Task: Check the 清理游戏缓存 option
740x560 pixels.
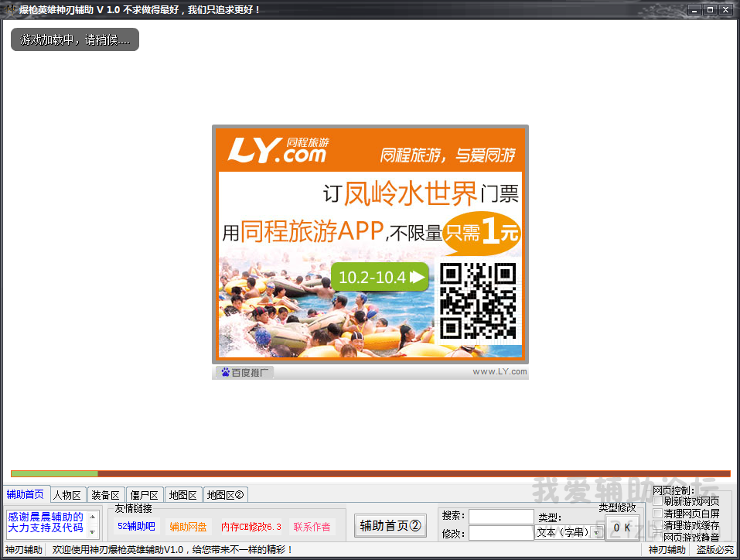Action: [x=657, y=524]
